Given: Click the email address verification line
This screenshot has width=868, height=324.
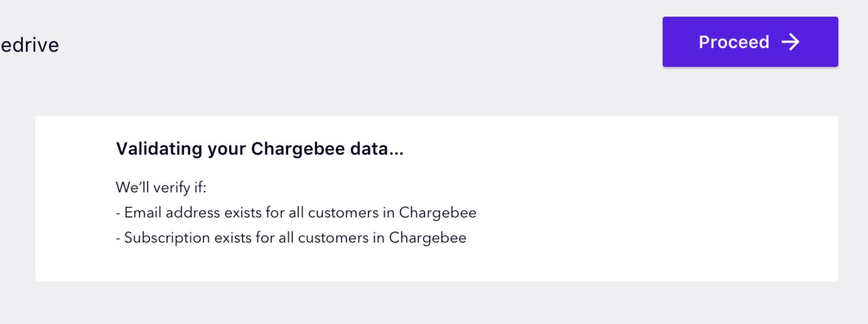Looking at the screenshot, I should pos(296,213).
